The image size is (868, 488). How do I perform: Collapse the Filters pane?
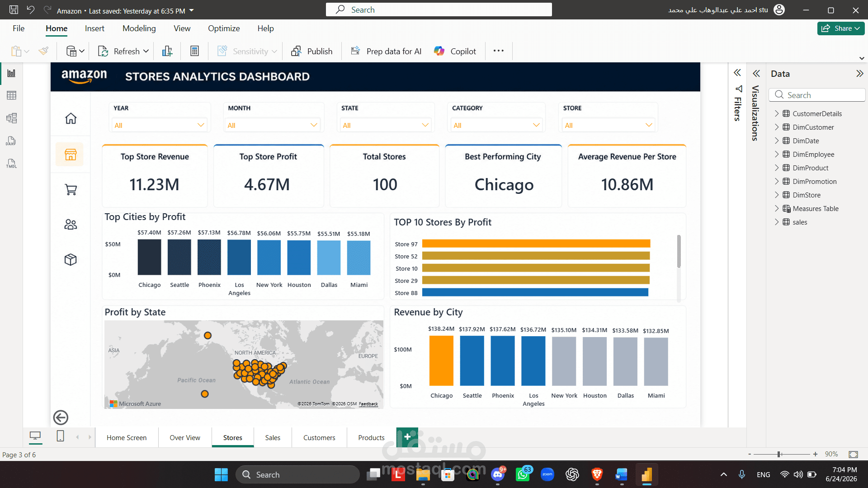[737, 73]
